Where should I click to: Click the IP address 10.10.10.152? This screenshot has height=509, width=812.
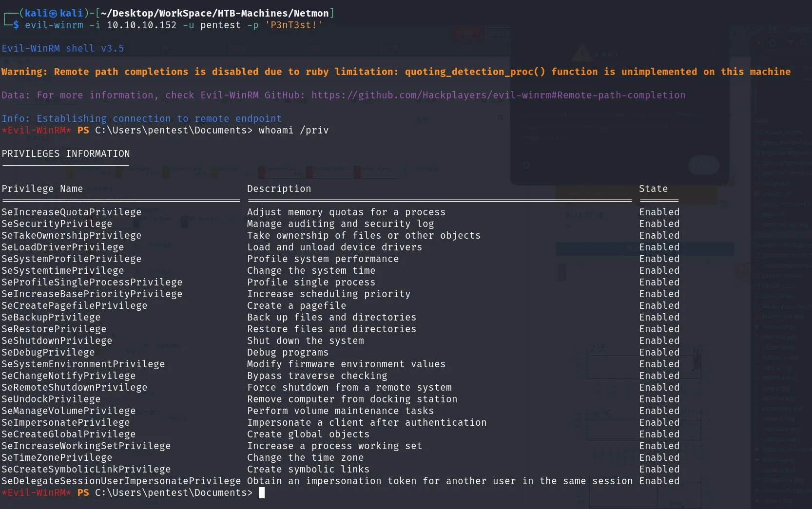[x=142, y=25]
